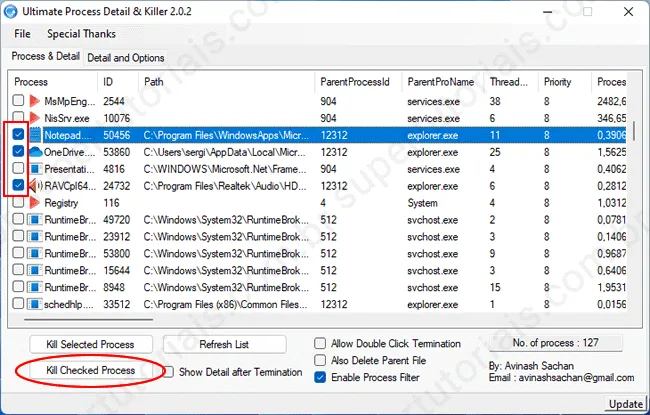The width and height of the screenshot is (650, 415).
Task: Select the C:\Program Files\Realtek path cell
Action: click(225, 186)
